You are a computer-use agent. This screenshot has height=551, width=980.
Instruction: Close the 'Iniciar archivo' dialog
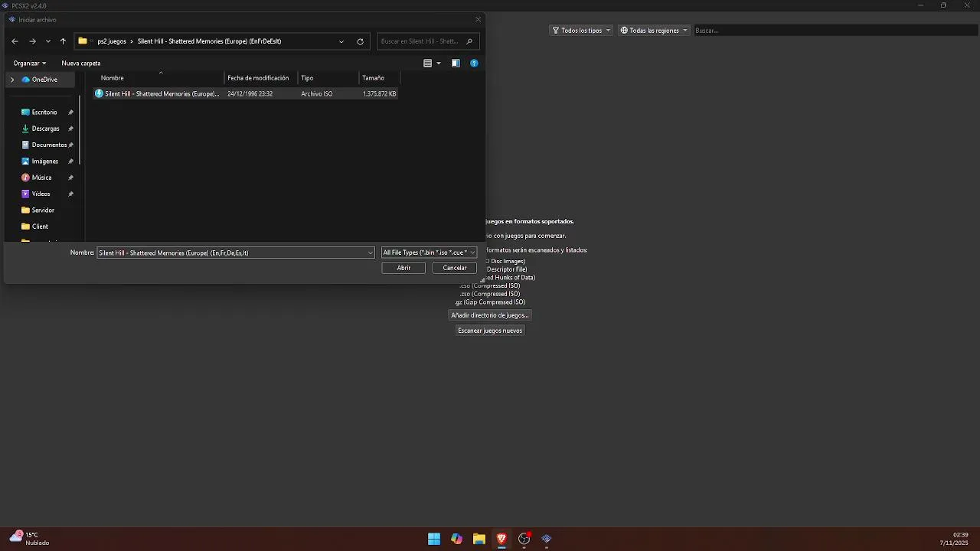coord(479,20)
